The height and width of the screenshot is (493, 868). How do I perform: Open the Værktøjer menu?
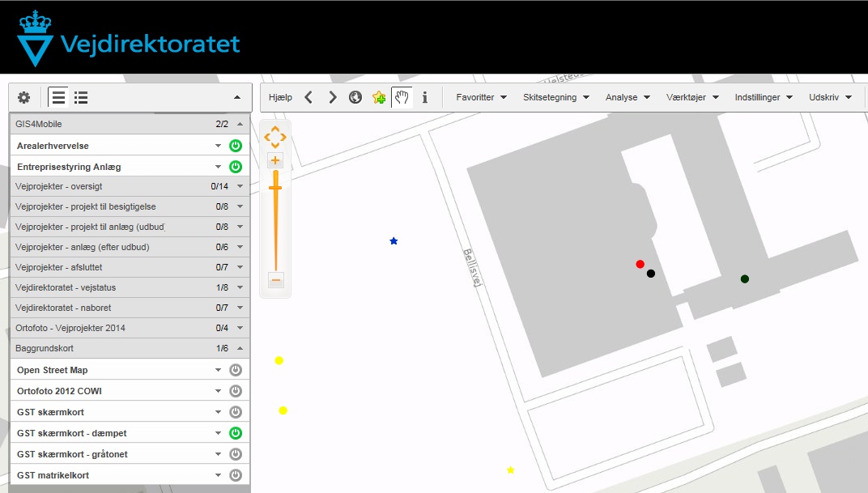coord(692,97)
